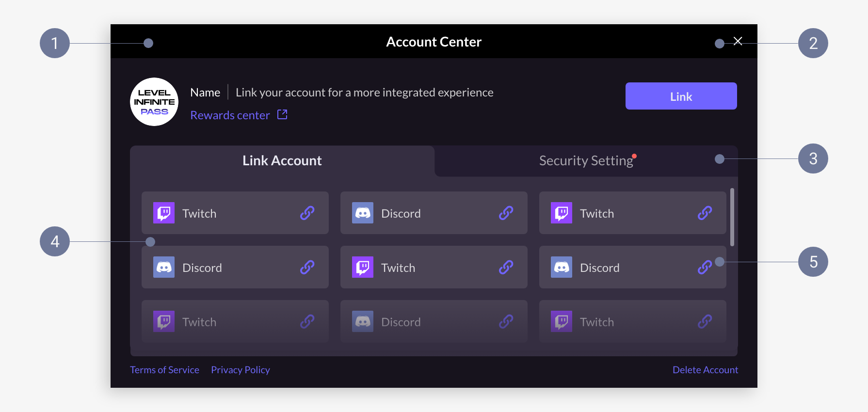The width and height of the screenshot is (868, 412).
Task: Open the Terms of Service link
Action: coord(164,370)
